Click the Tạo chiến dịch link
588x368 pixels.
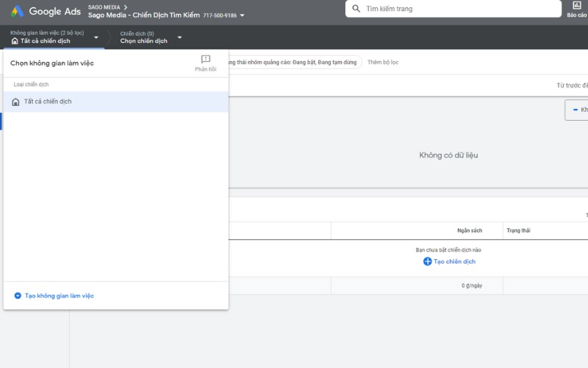(x=454, y=261)
